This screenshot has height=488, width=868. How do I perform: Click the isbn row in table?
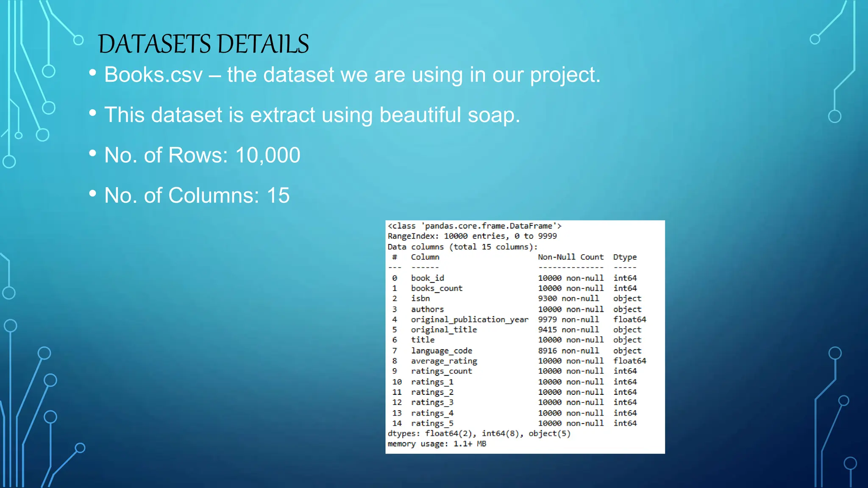pyautogui.click(x=420, y=299)
